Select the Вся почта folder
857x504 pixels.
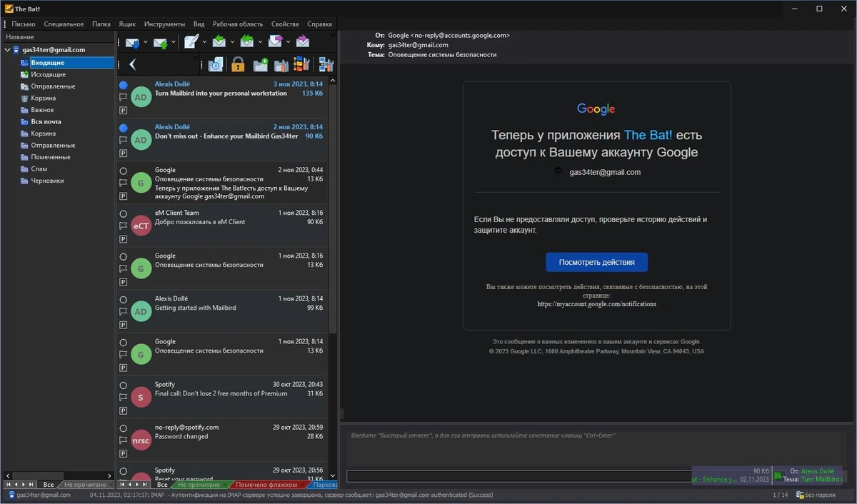(x=46, y=121)
